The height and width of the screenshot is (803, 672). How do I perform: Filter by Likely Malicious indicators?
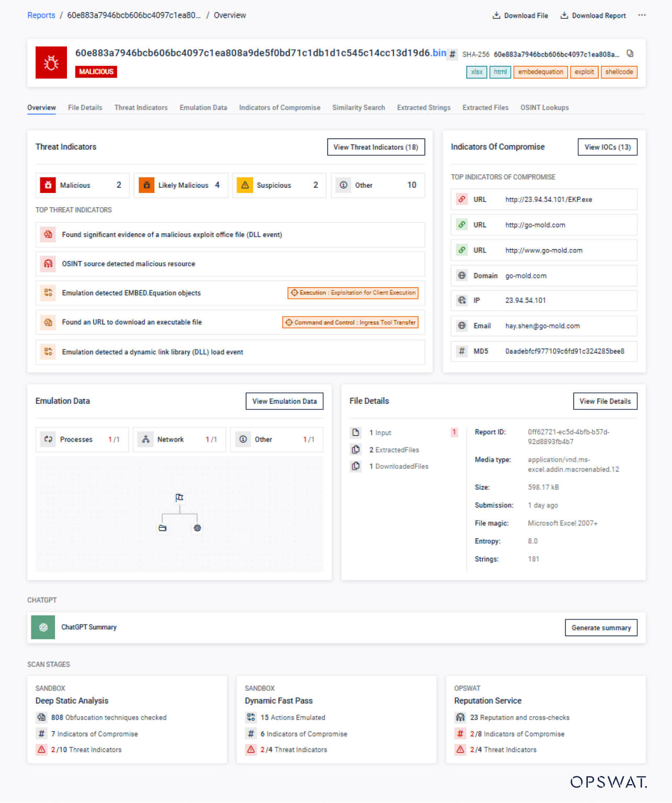click(x=181, y=185)
